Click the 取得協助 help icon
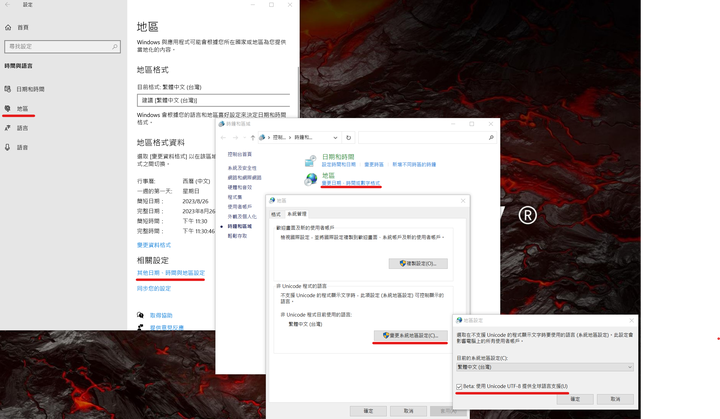 click(140, 315)
